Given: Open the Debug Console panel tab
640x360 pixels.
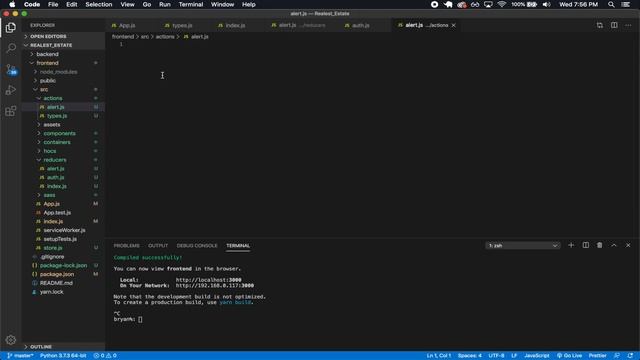Looking at the screenshot, I should click(x=197, y=245).
